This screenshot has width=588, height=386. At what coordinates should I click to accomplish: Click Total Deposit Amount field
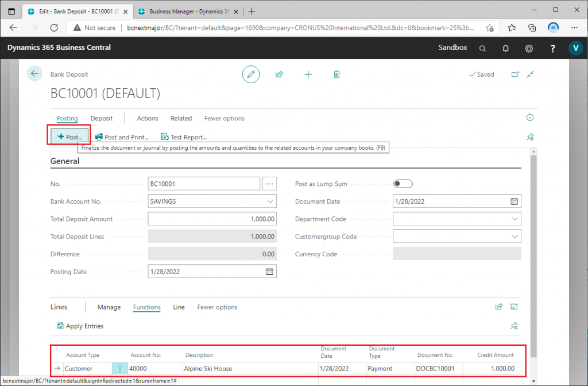212,219
